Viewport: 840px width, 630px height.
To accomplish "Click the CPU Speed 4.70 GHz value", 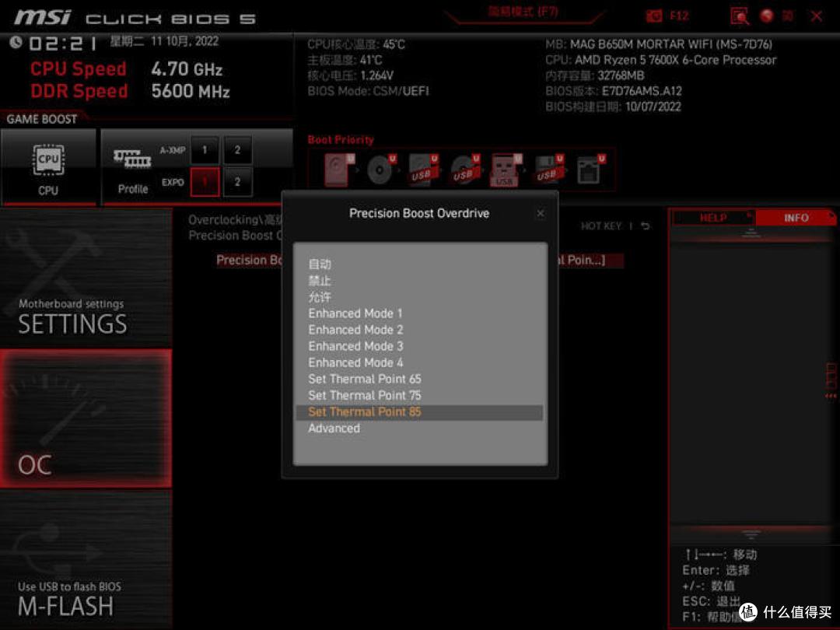I will tap(187, 69).
